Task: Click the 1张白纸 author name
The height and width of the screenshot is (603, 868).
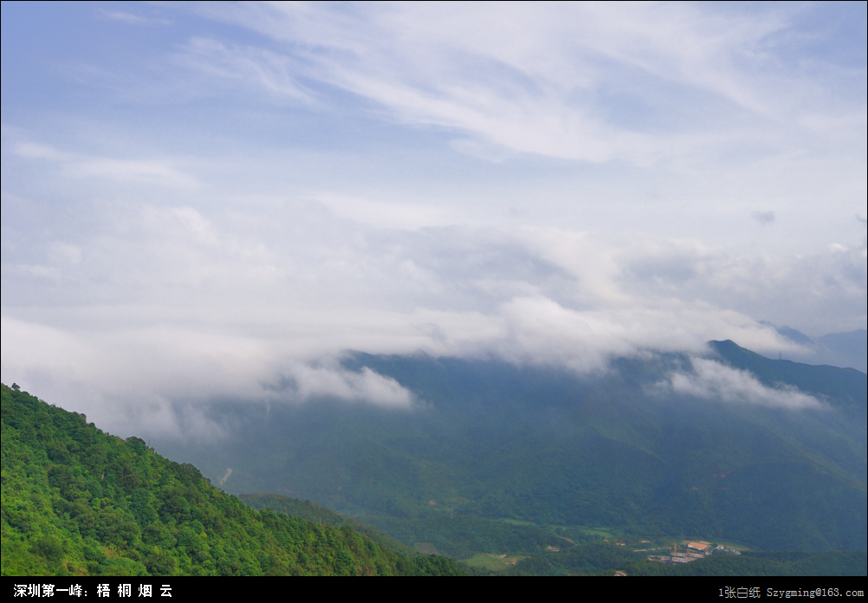Action: [x=740, y=593]
